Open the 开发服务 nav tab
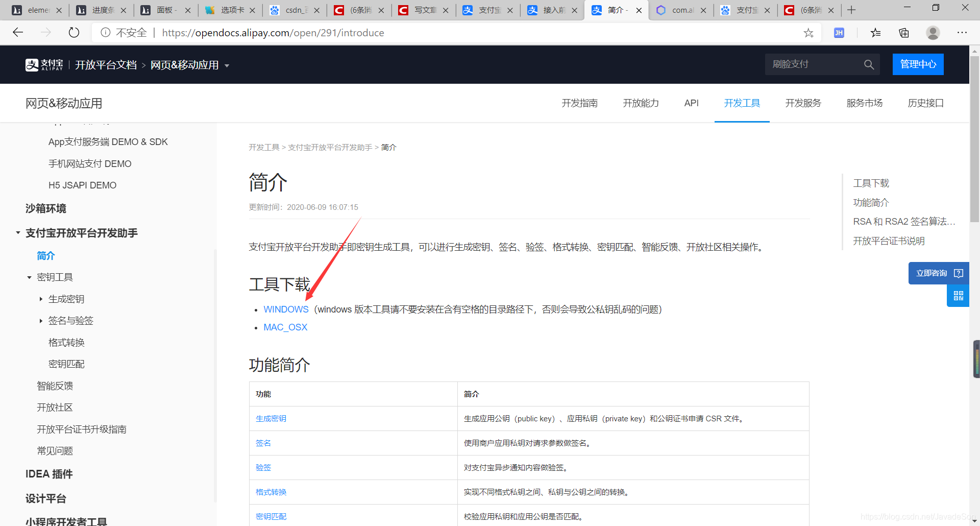 (x=803, y=103)
